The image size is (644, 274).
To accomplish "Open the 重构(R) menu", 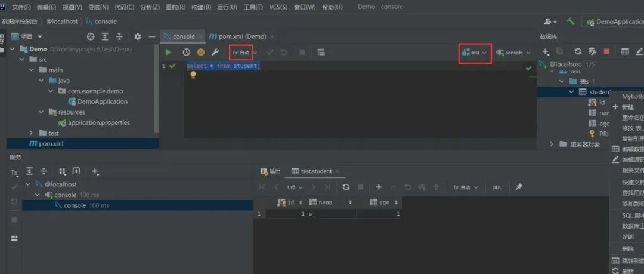I will (x=176, y=7).
